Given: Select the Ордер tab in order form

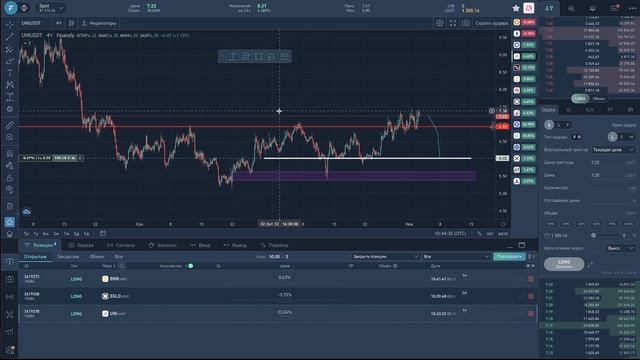Looking at the screenshot, I should (548, 110).
